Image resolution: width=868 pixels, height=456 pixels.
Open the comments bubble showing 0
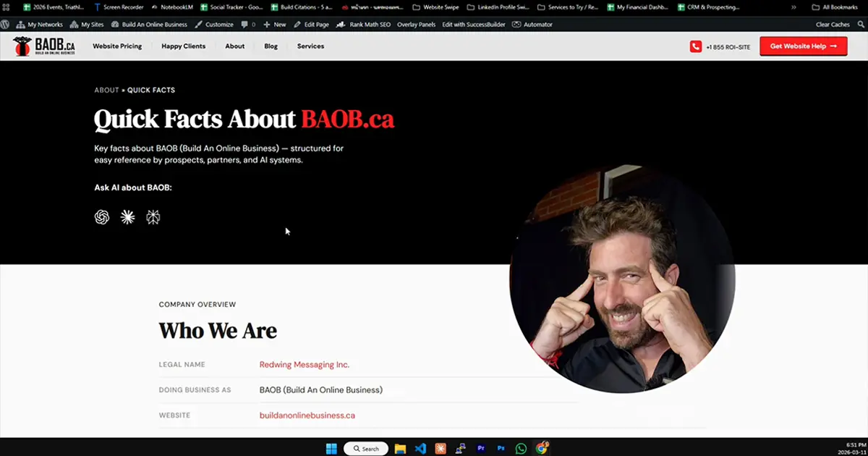pos(248,24)
